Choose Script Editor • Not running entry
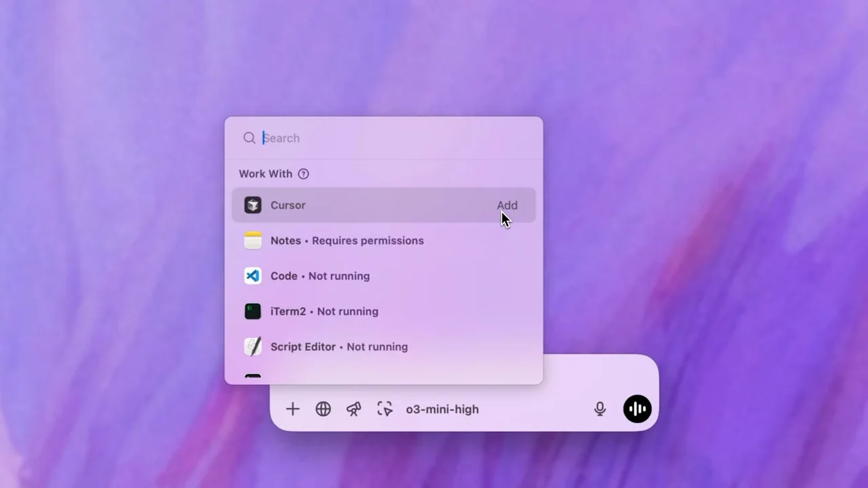This screenshot has width=868, height=488. (384, 346)
